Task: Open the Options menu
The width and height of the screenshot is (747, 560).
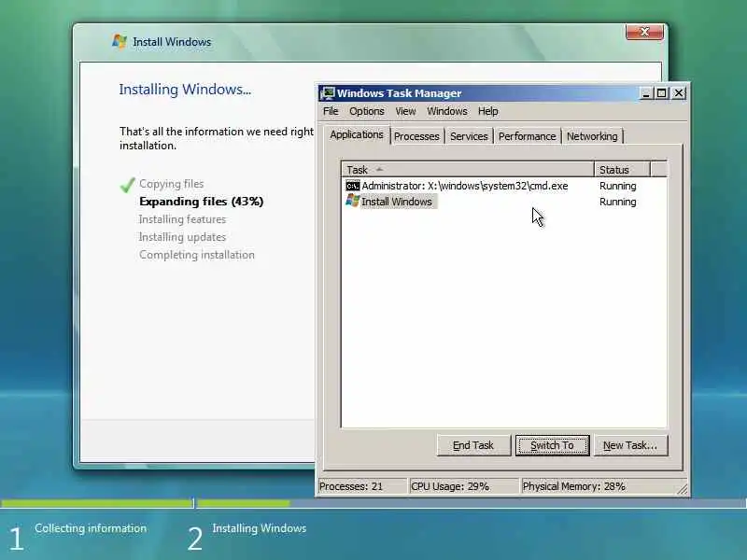Action: (366, 111)
